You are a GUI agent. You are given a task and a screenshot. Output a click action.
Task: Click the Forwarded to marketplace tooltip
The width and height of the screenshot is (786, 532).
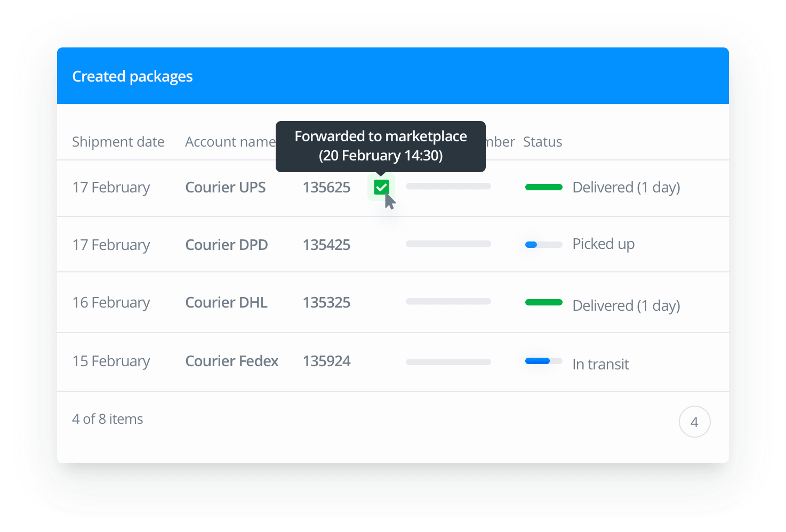click(380, 146)
